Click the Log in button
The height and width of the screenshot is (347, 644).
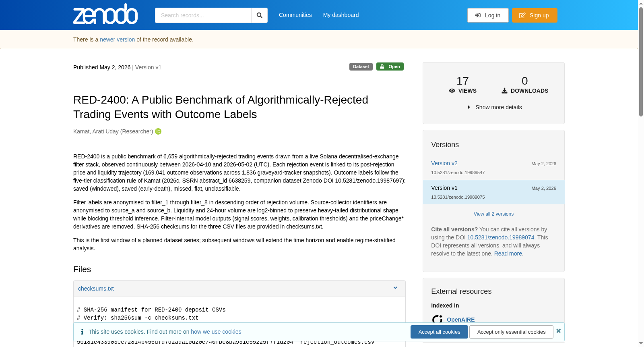click(488, 15)
